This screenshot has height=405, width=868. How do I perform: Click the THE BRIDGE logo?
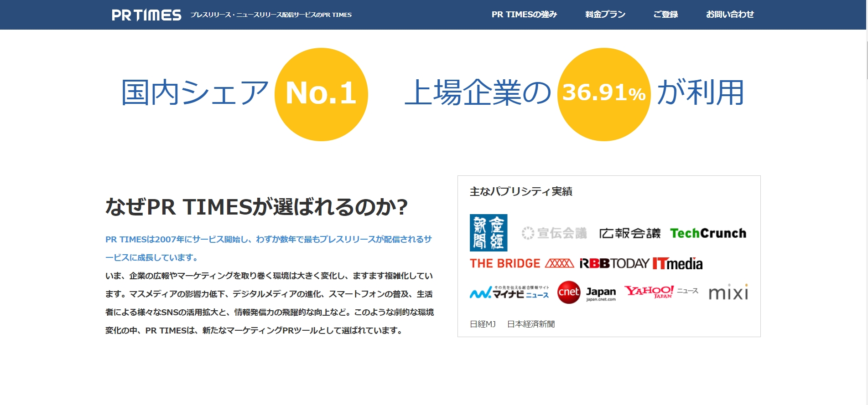click(x=522, y=263)
